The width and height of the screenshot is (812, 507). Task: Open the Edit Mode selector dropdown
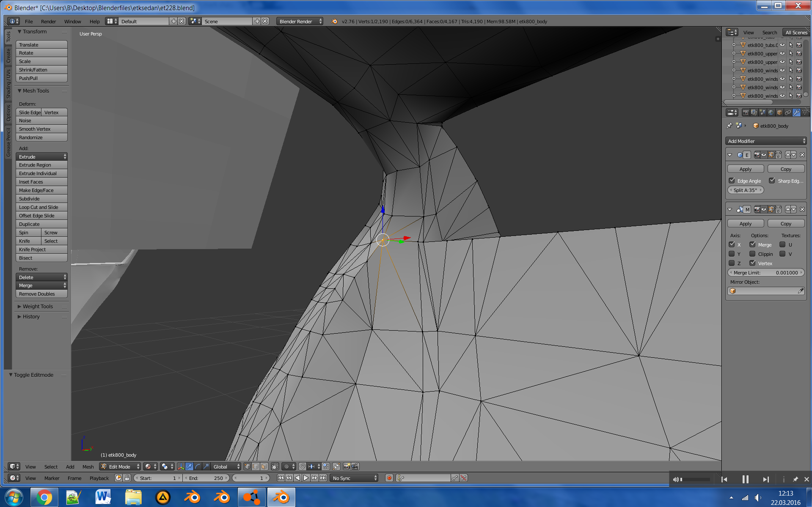120,466
